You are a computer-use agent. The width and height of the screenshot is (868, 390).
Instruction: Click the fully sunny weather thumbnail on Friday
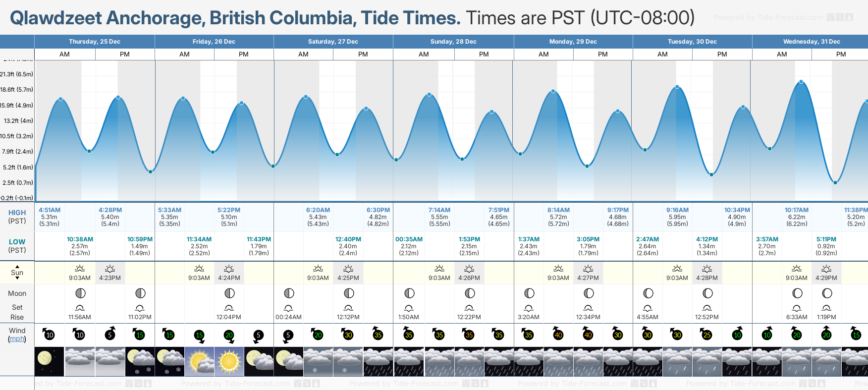pos(229,361)
